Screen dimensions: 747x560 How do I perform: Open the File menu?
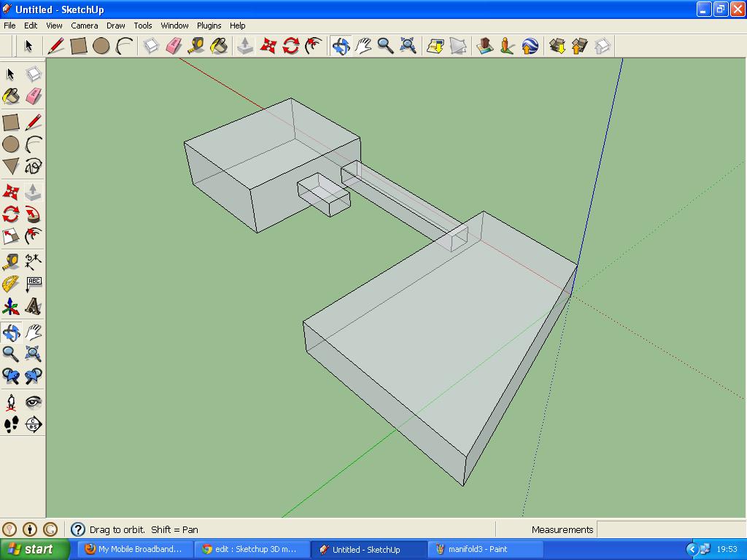pos(9,26)
